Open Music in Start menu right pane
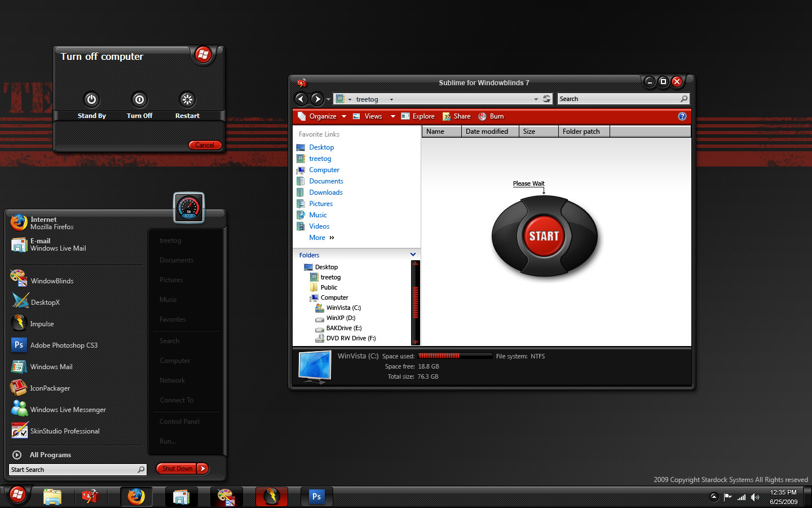This screenshot has width=812, height=508. [x=168, y=300]
